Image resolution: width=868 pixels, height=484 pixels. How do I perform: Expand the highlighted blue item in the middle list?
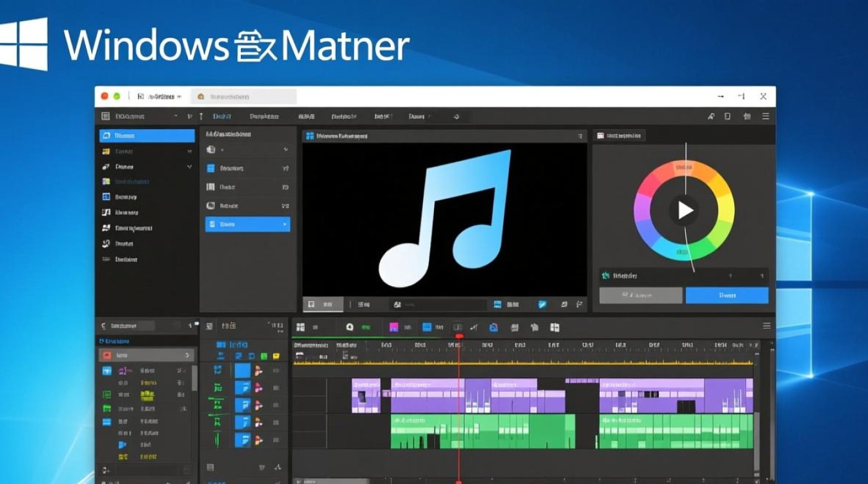284,225
